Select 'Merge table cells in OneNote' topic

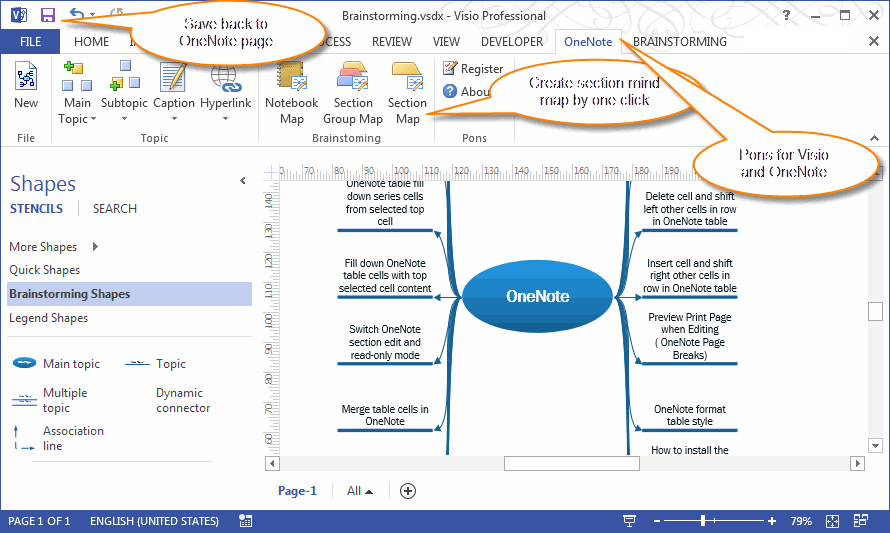[385, 416]
